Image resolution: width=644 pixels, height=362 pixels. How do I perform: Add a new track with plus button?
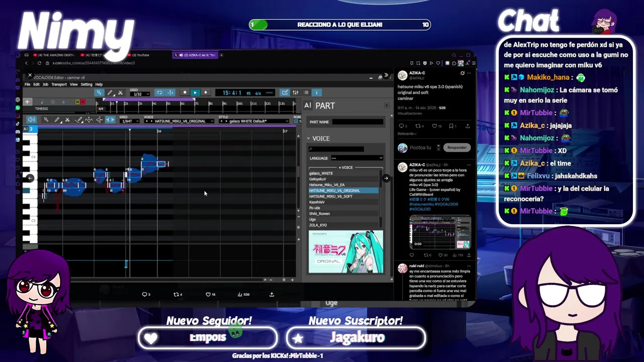coord(27,102)
